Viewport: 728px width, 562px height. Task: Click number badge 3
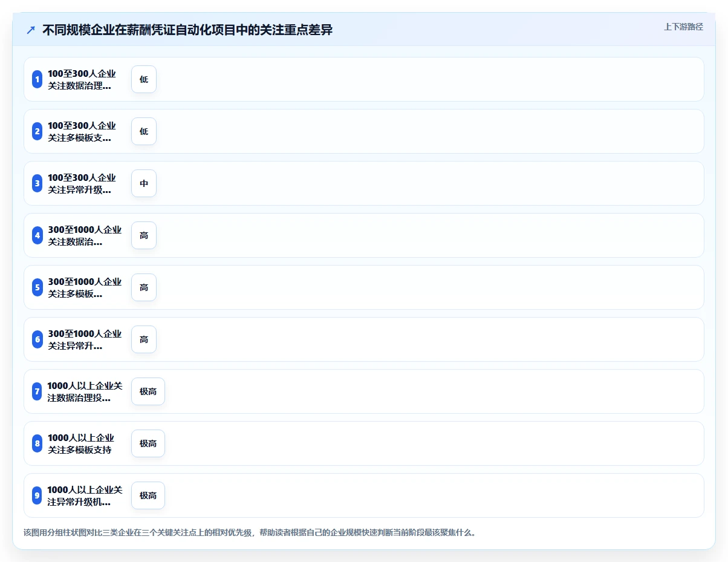[x=37, y=183]
